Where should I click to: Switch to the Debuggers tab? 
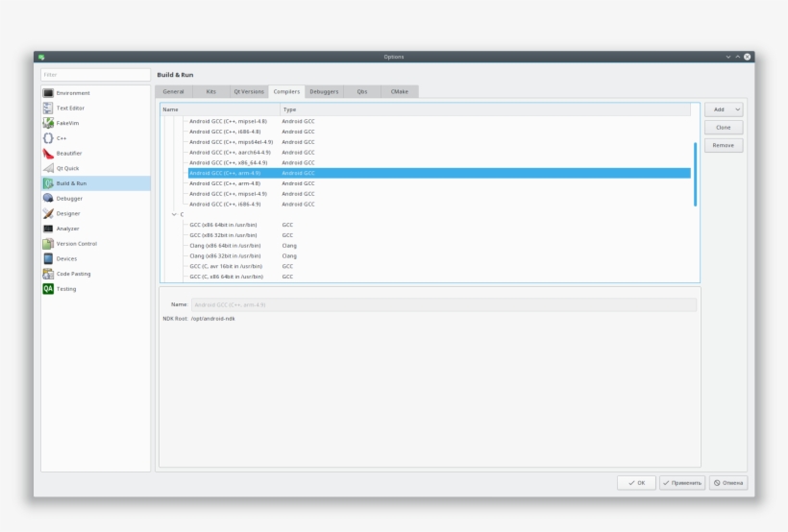[324, 91]
